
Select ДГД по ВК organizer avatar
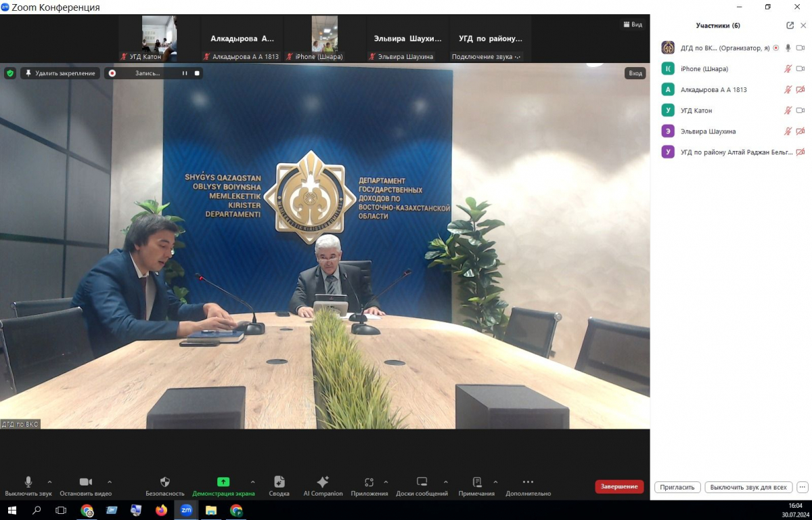tap(668, 48)
